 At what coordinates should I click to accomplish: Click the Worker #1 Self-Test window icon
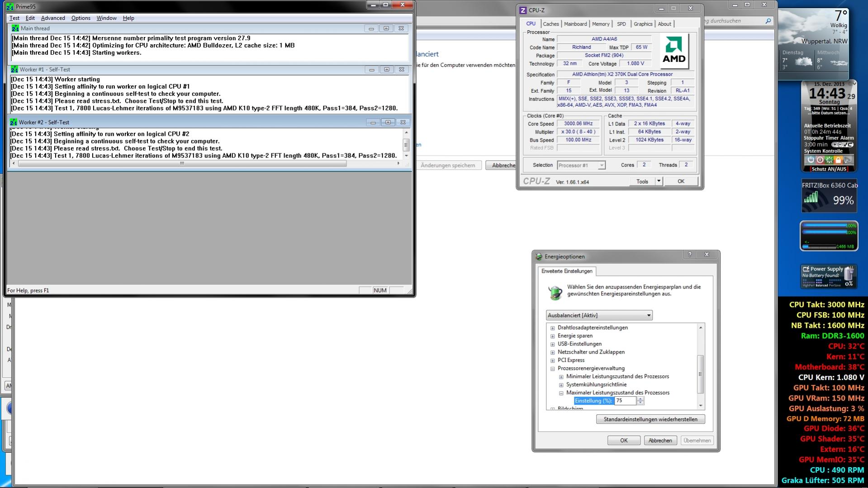click(x=14, y=69)
